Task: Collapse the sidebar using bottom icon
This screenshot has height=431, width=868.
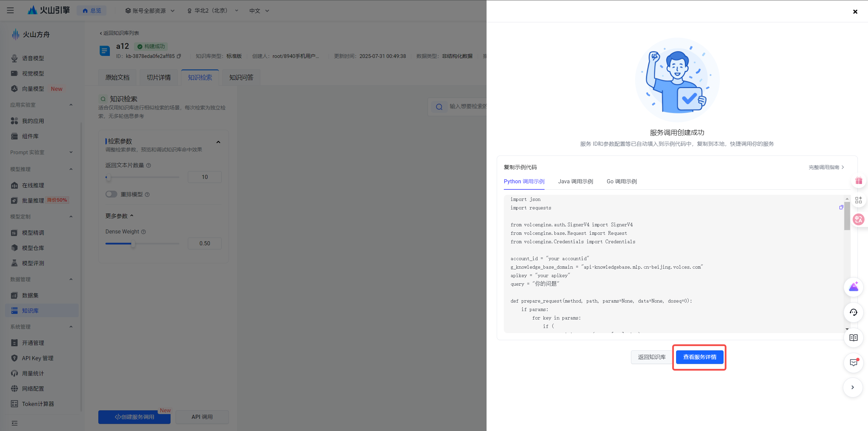Action: click(14, 423)
